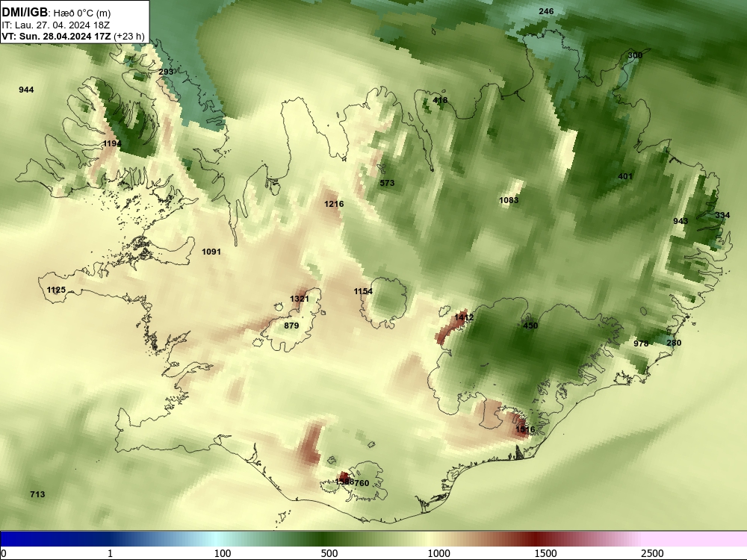This screenshot has width=747, height=560.
Task: Click the 293 value label in the Westfjords
Action: (x=167, y=72)
